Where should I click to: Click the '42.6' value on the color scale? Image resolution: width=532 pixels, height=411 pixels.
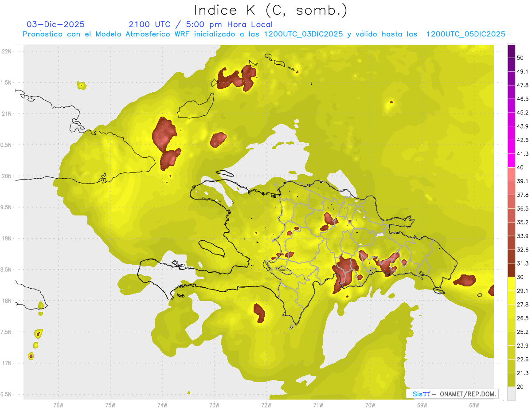522,140
